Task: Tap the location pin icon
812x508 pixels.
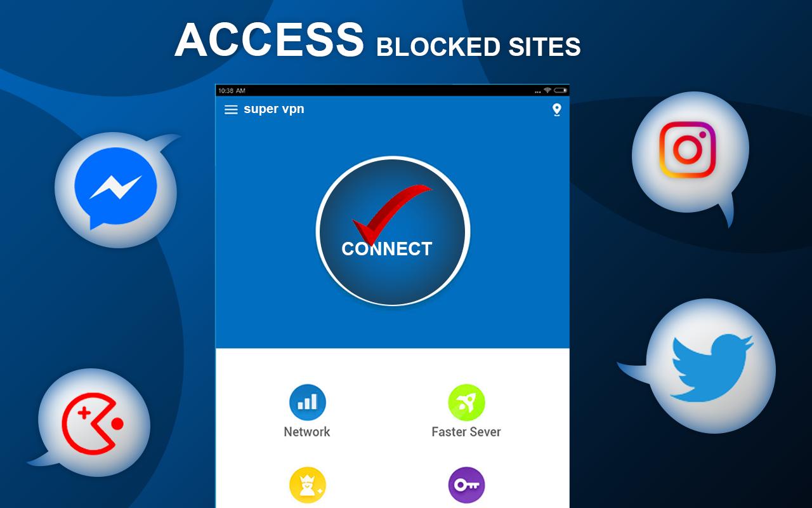Action: [556, 110]
